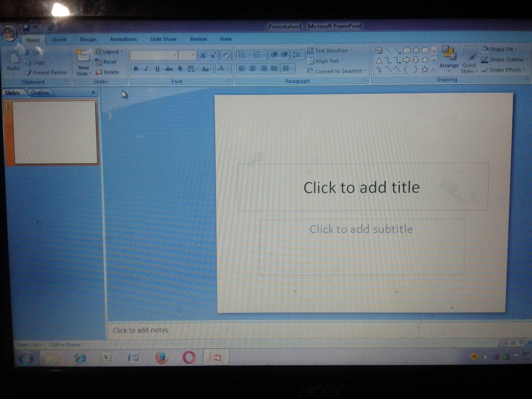Select the Rounded Rectangle shape
The image size is (532, 399).
pyautogui.click(x=425, y=51)
